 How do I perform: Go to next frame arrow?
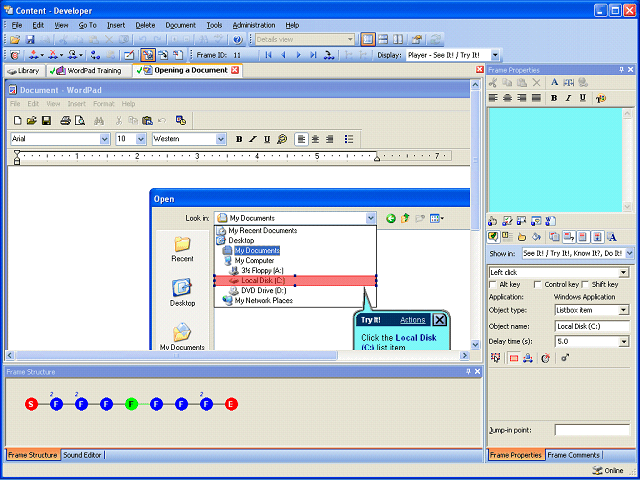point(298,55)
